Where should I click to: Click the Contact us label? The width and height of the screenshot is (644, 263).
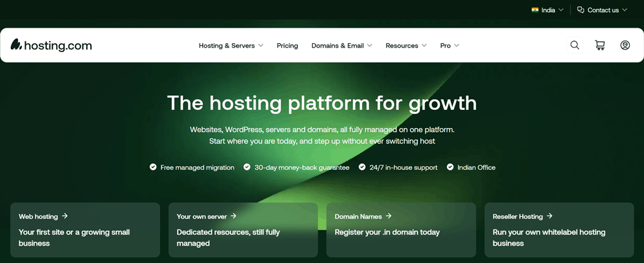click(x=603, y=10)
